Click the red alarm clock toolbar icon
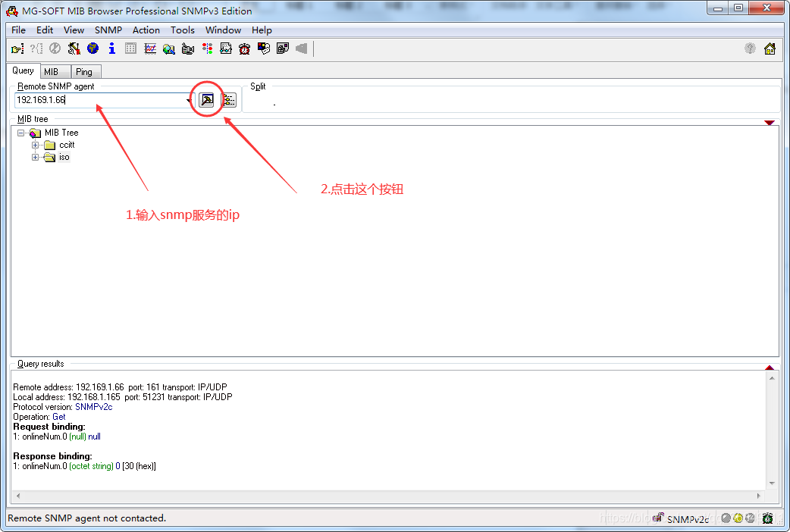 point(244,49)
